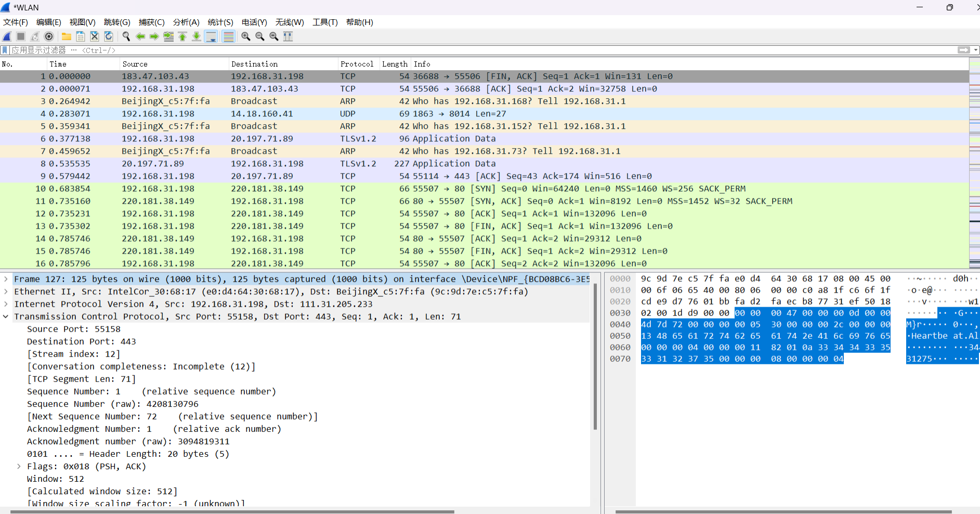Select packet 6 TLSv1.2 Application Data
Screen dimensions: 980x514
(485, 139)
